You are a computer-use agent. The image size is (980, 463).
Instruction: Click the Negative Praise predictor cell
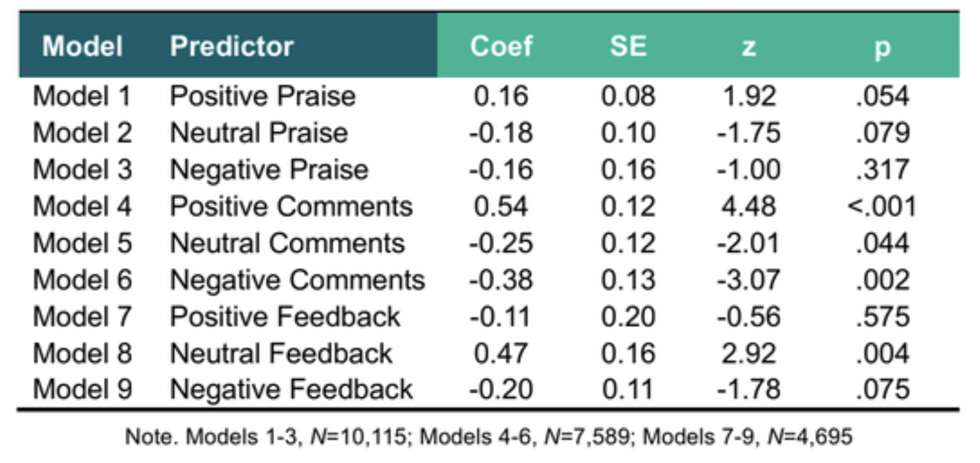tap(269, 170)
